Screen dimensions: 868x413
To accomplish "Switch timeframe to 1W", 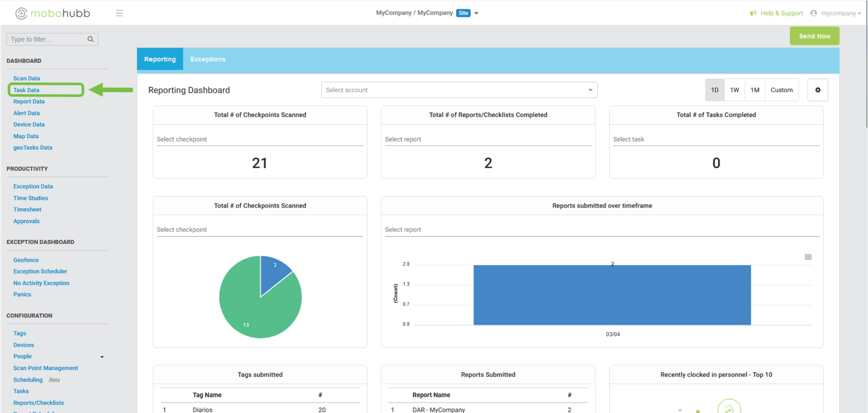I will coord(735,90).
